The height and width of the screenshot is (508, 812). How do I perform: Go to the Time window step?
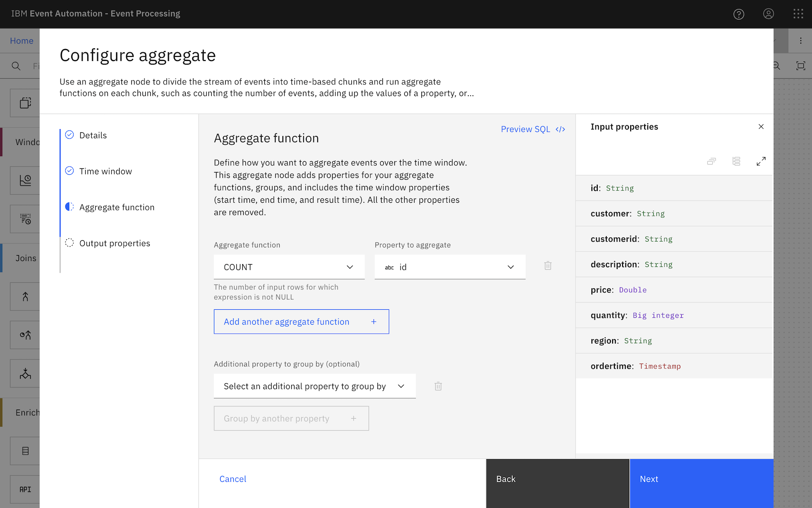coord(106,172)
